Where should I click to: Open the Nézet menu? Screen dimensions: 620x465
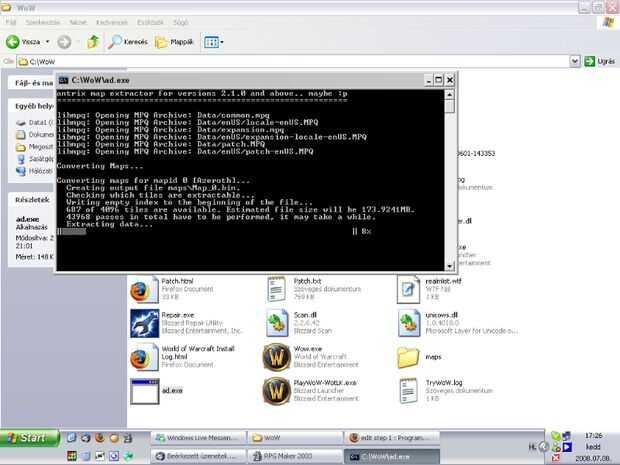pyautogui.click(x=78, y=22)
